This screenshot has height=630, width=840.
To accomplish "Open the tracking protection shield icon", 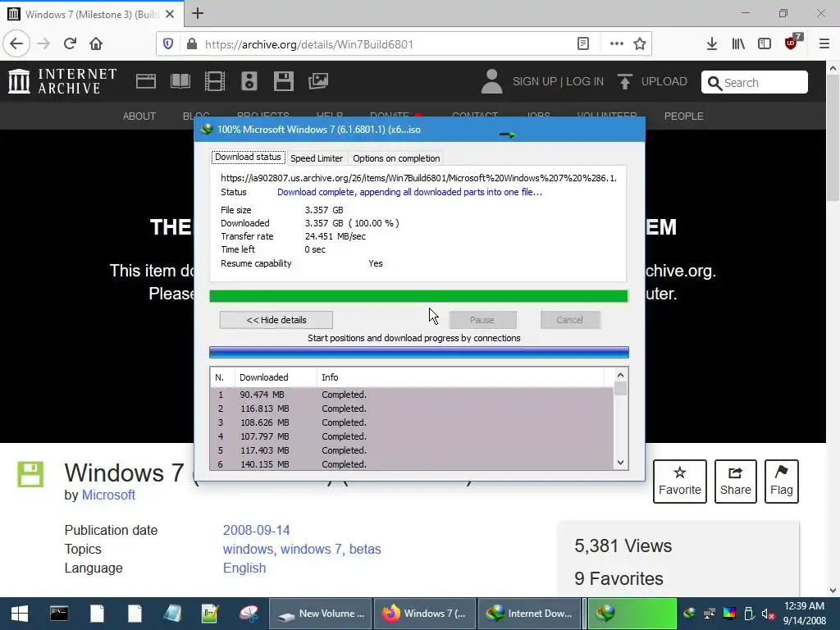I will pos(168,44).
